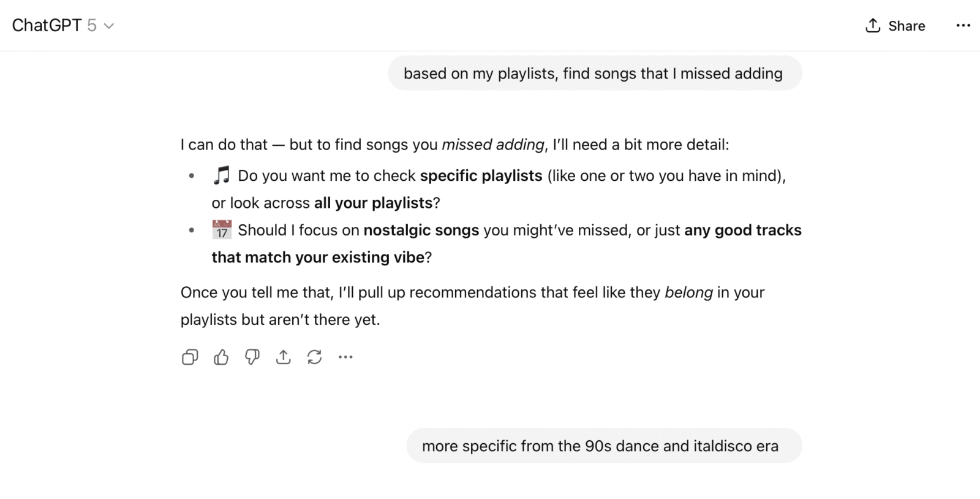
Task: Open the three-dot conversation menu in header
Action: (x=963, y=26)
